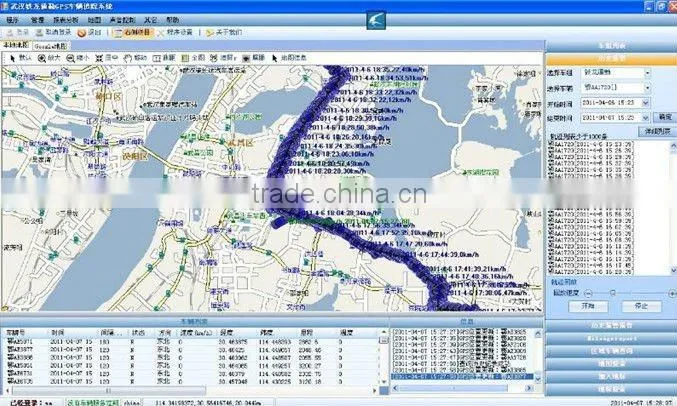Show full map extent (全图)

[193, 58]
